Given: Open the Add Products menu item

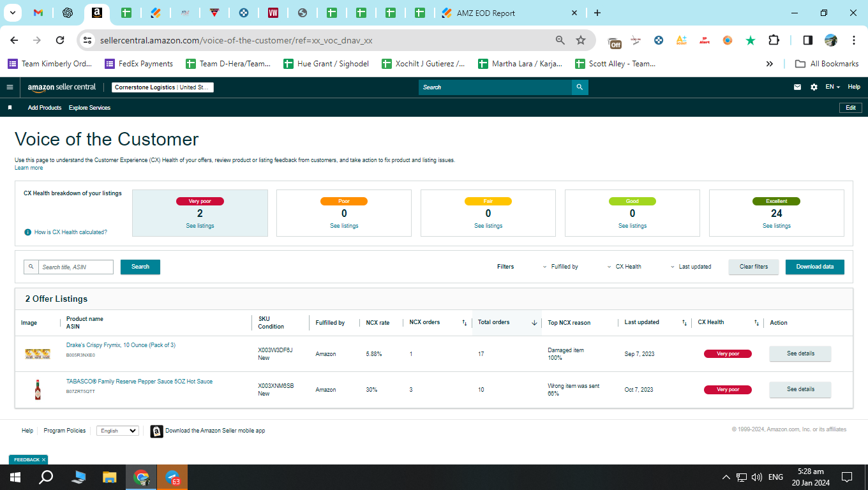Looking at the screenshot, I should (45, 108).
